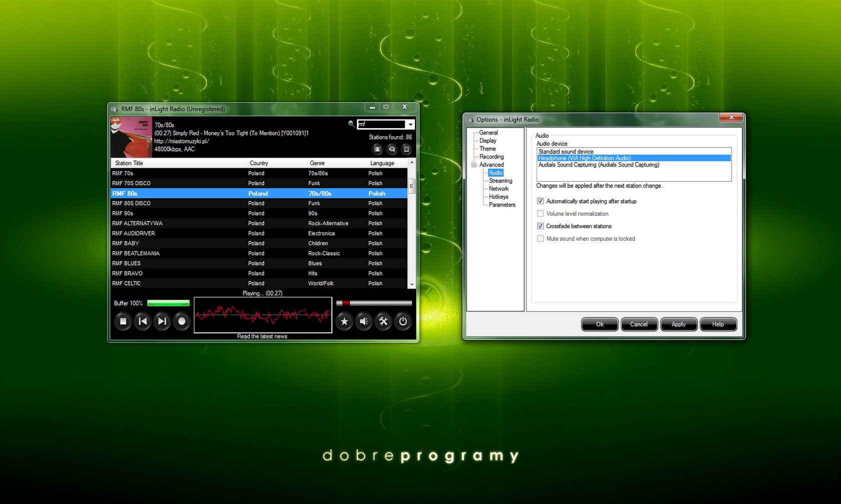Open Theme options category
841x504 pixels.
[488, 149]
